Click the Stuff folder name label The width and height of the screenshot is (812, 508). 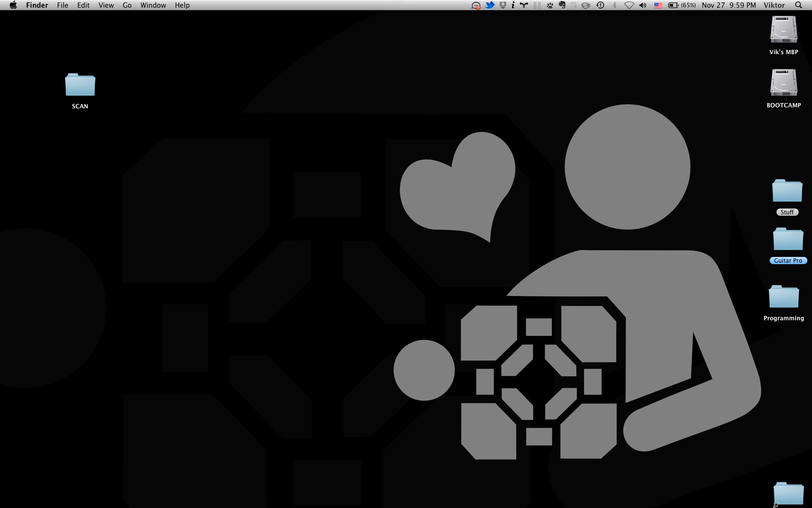click(787, 212)
